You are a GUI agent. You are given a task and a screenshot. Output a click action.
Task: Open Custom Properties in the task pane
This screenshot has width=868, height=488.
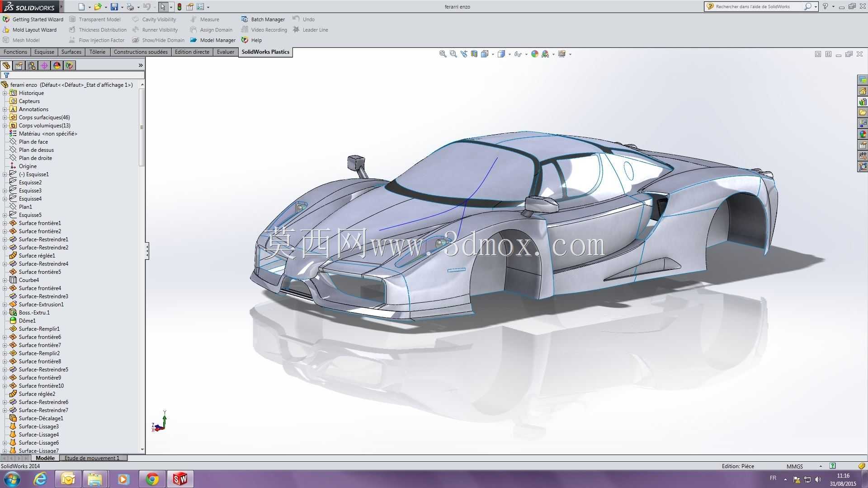[863, 145]
